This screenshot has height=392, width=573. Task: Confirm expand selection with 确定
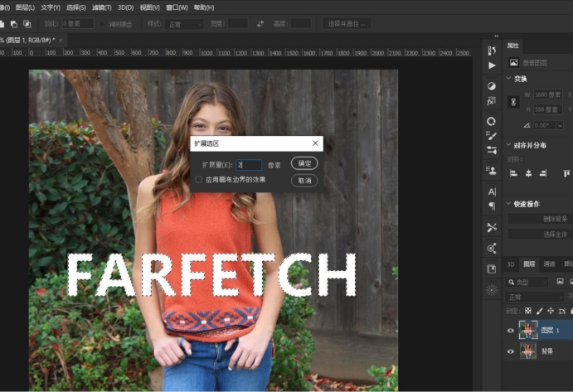(304, 163)
